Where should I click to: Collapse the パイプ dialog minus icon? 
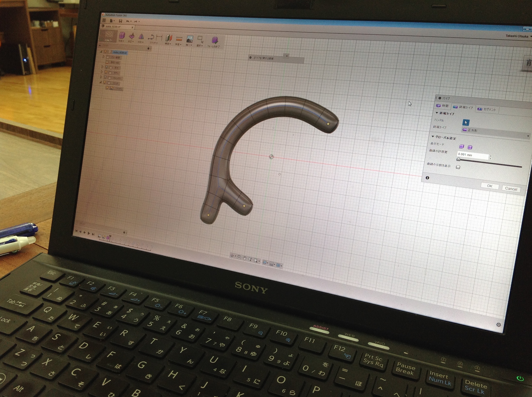(440, 98)
